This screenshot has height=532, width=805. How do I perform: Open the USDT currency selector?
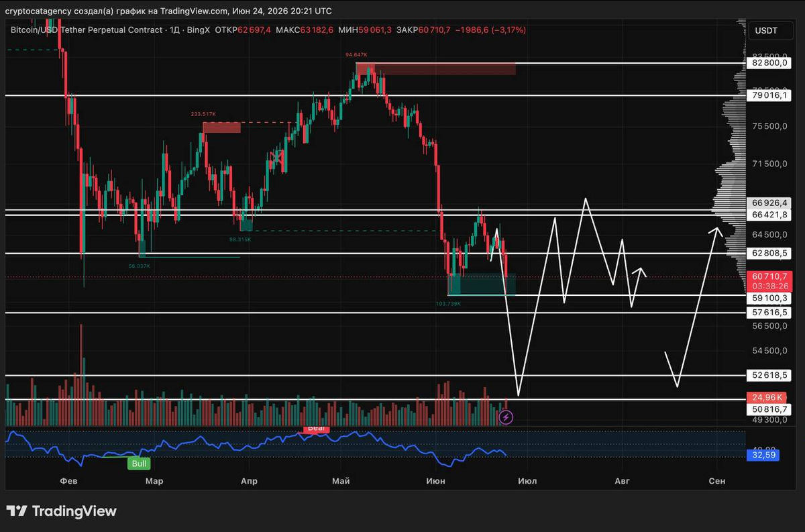pos(766,31)
